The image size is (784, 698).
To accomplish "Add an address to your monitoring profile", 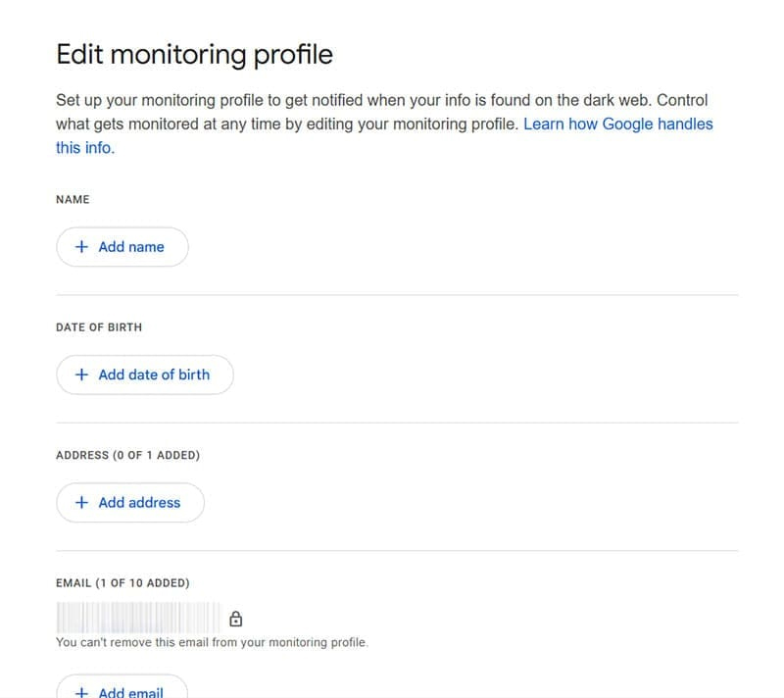I will [129, 502].
